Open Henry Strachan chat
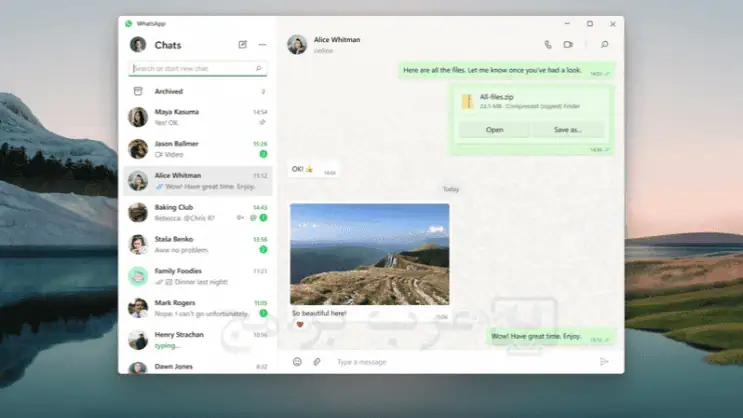 tap(198, 339)
